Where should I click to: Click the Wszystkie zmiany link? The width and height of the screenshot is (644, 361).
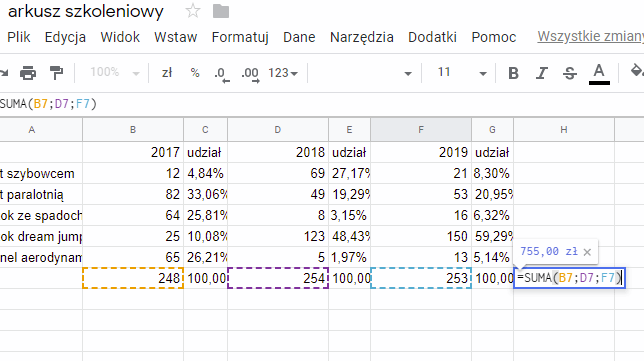[x=591, y=36]
